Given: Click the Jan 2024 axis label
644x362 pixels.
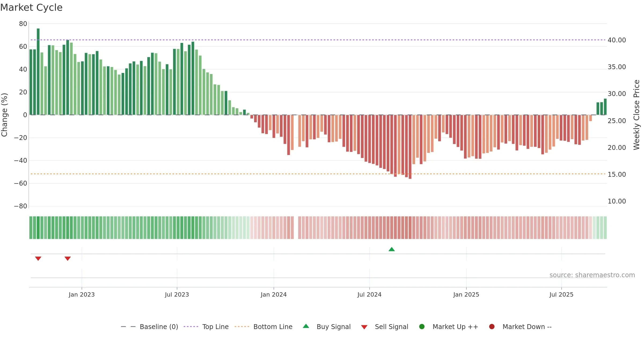Looking at the screenshot, I should (x=274, y=294).
